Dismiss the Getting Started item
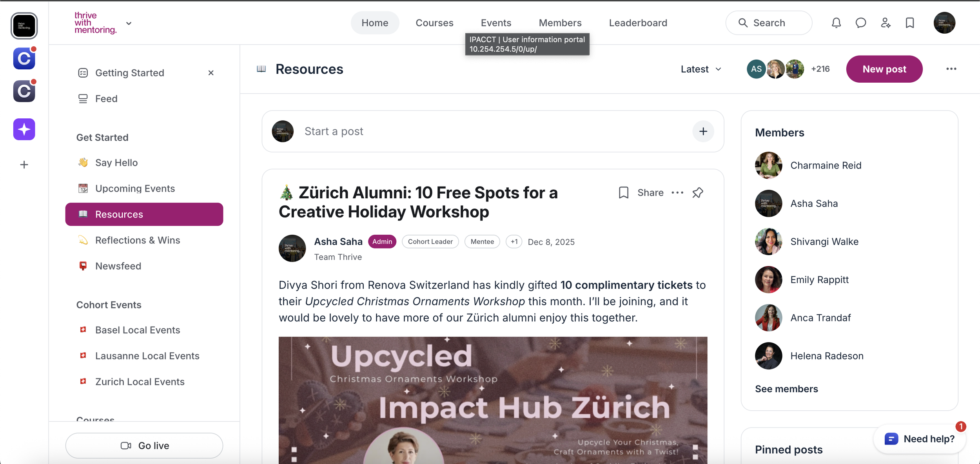The height and width of the screenshot is (464, 980). pos(211,73)
